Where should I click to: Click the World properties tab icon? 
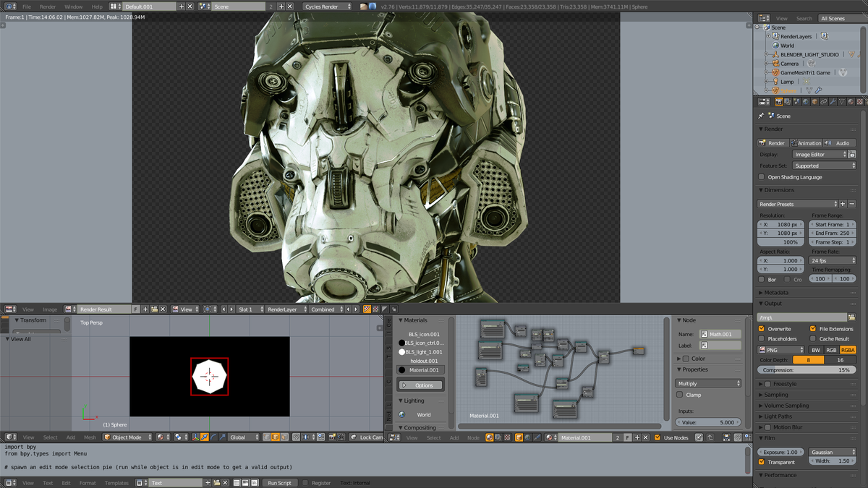[x=805, y=102]
